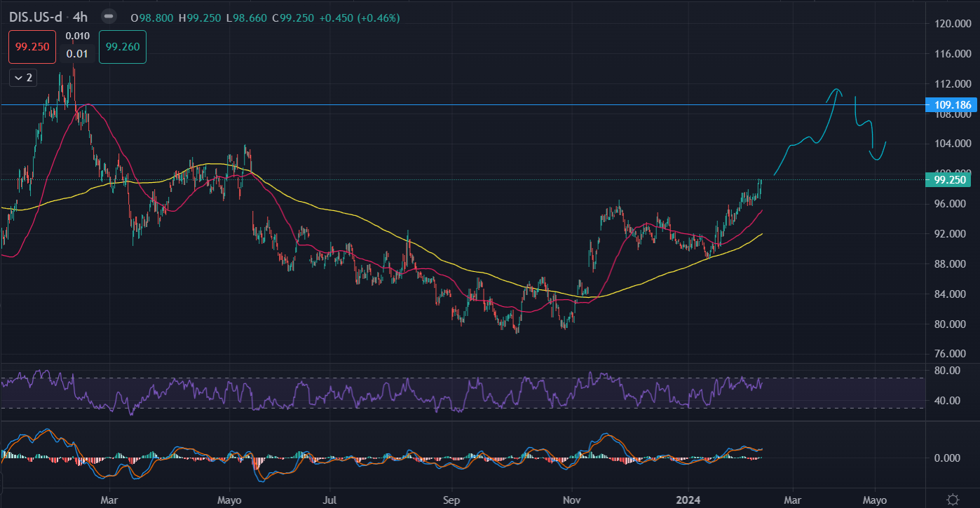Viewport: 980px width, 508px height.
Task: Open chart settings gear icon
Action: coord(953,500)
